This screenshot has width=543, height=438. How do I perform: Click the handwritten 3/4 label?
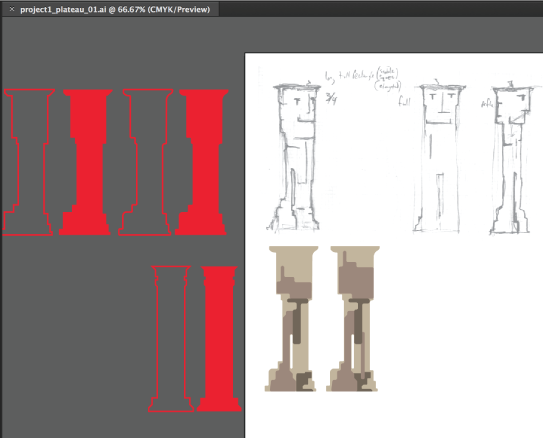pos(331,99)
